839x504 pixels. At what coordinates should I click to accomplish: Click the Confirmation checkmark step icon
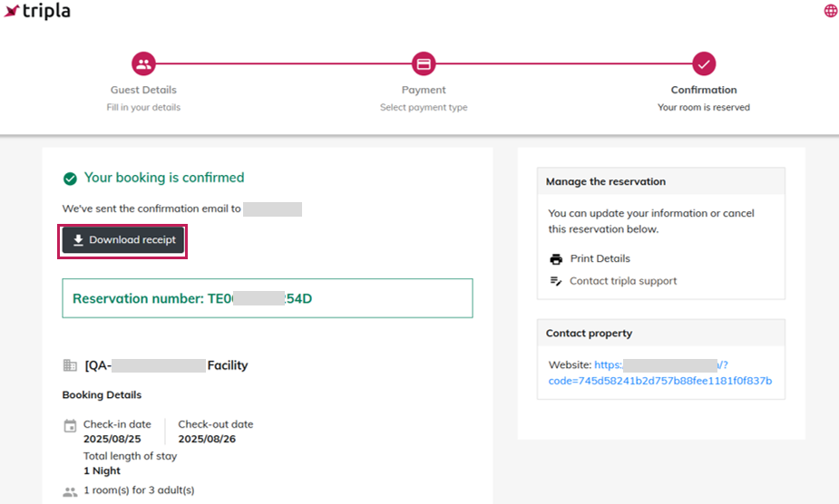(704, 63)
